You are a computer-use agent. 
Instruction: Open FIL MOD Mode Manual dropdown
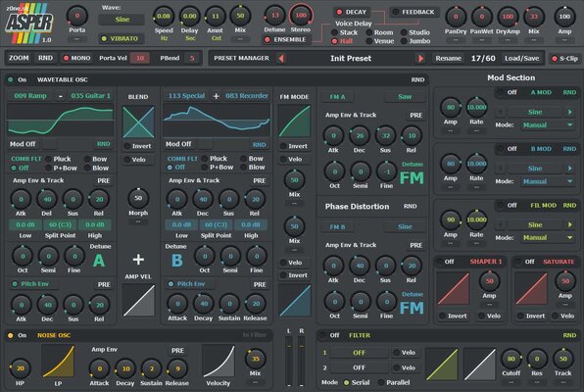click(x=547, y=238)
